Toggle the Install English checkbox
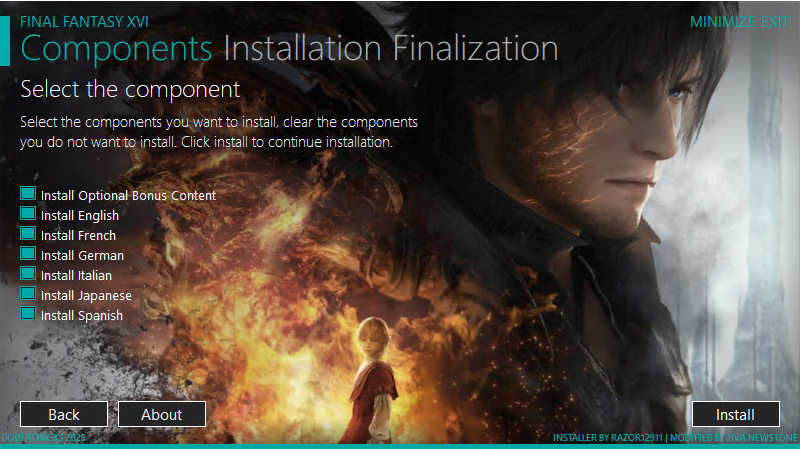The width and height of the screenshot is (800, 450). (x=28, y=213)
